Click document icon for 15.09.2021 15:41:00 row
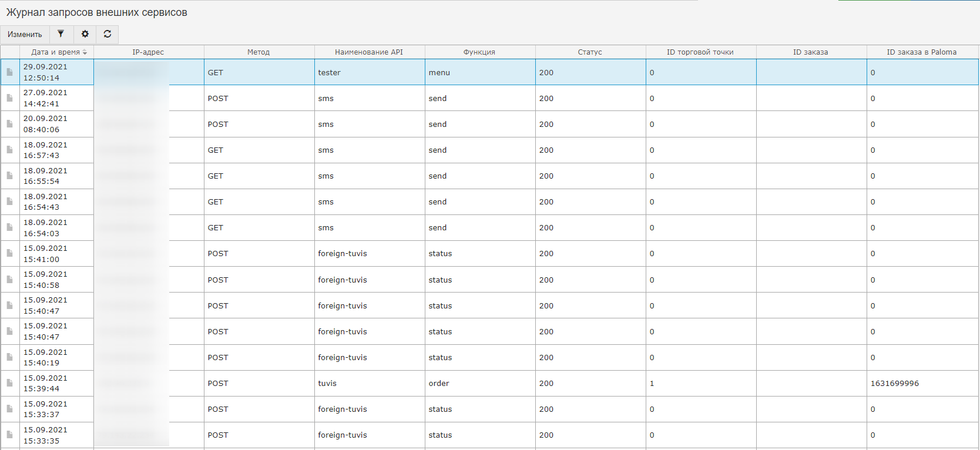 coord(10,253)
